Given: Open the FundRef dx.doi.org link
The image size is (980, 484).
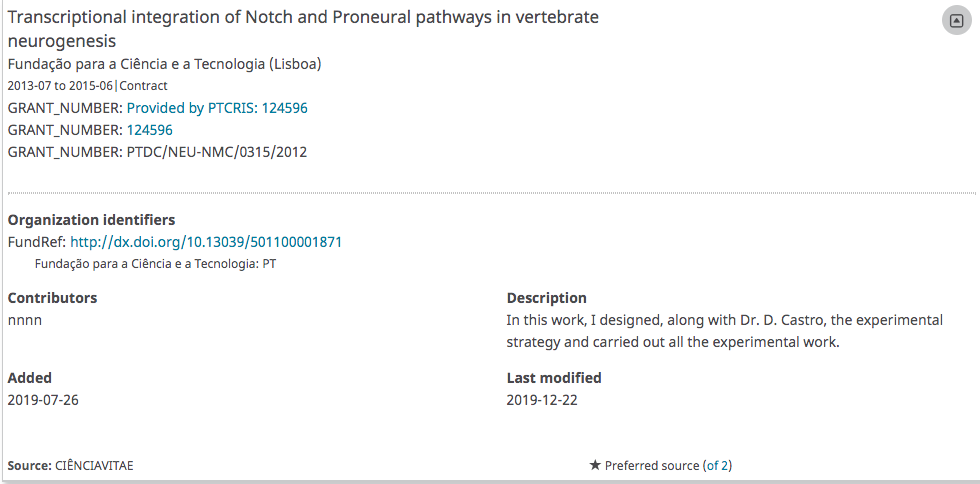Looking at the screenshot, I should [206, 242].
